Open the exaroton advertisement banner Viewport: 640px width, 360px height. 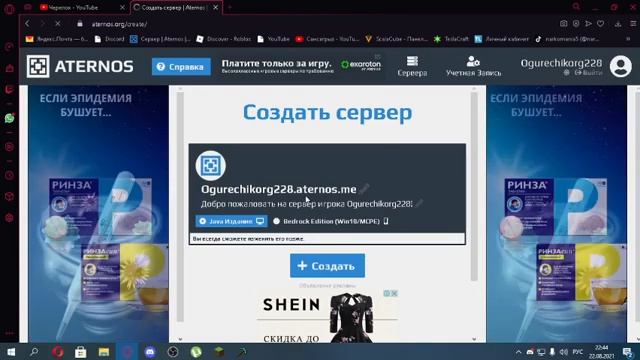(301, 65)
